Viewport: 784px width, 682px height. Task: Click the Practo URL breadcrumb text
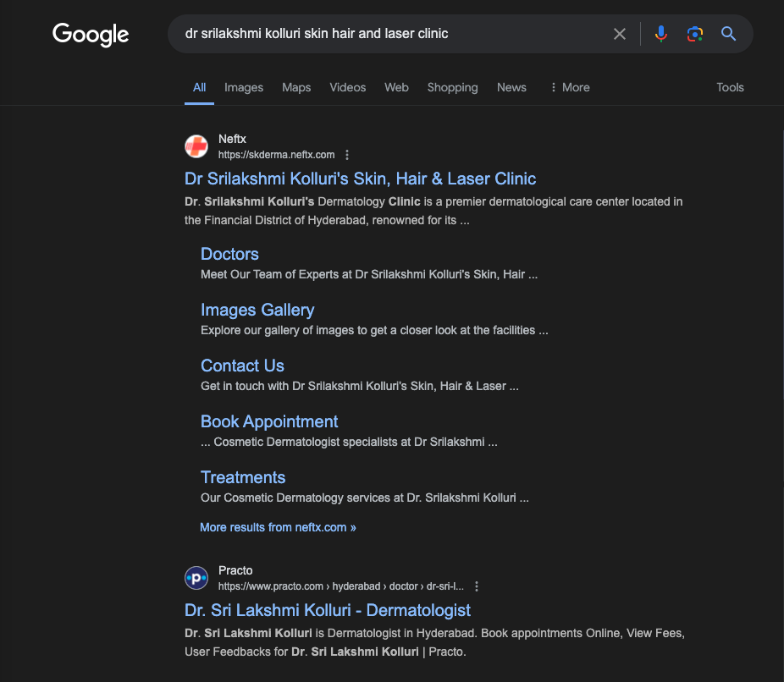tap(341, 586)
